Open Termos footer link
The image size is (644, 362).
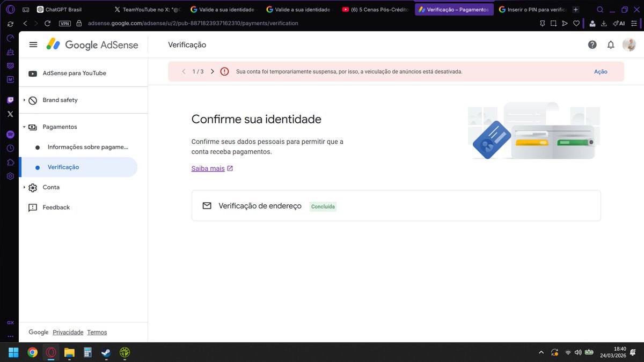pos(97,333)
